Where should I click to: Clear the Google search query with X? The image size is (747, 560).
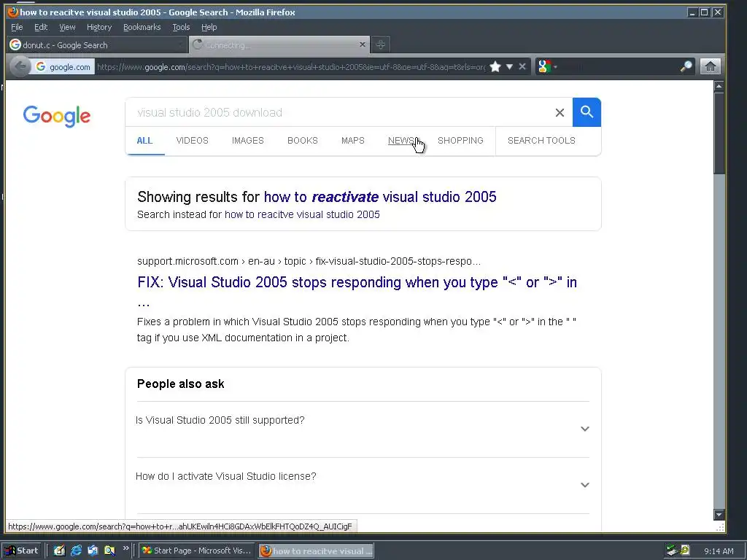click(x=560, y=112)
